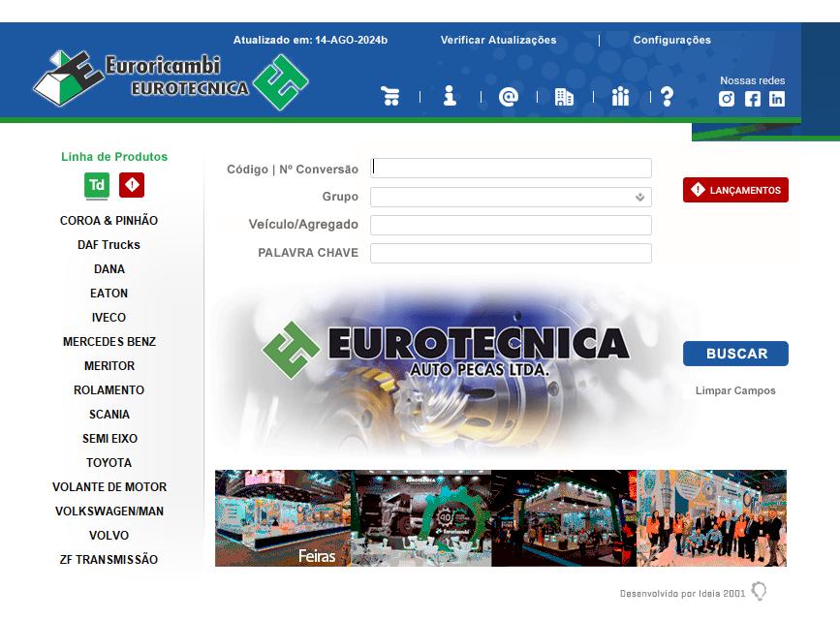Select VOLKSWAGEN/MAN product line
The height and width of the screenshot is (620, 840).
[109, 511]
